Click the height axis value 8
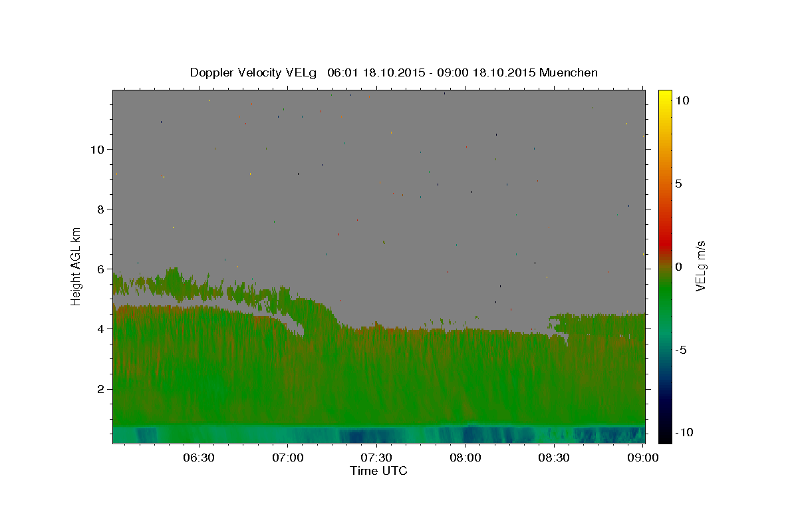Screen dimensions: 798x532 [100, 209]
